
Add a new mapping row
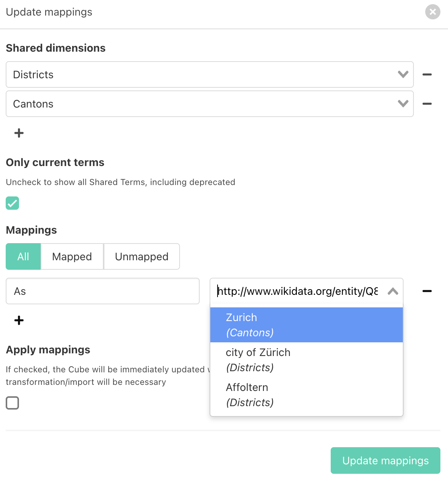[19, 320]
